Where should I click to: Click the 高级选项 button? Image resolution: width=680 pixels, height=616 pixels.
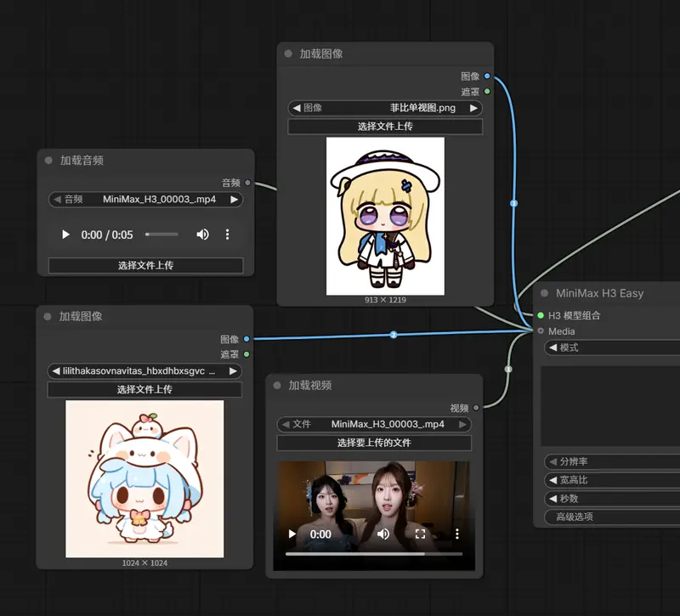(612, 517)
